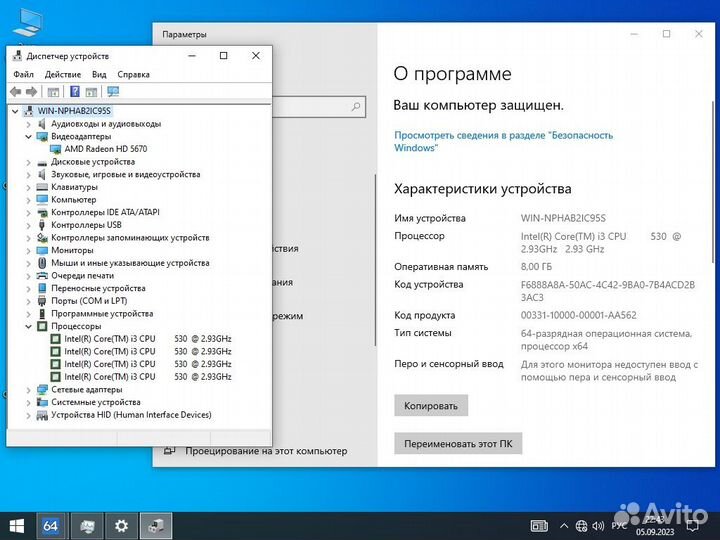Click the scan hardware monitor toolbar icon
Screen dimensions: 720x540
tap(113, 92)
